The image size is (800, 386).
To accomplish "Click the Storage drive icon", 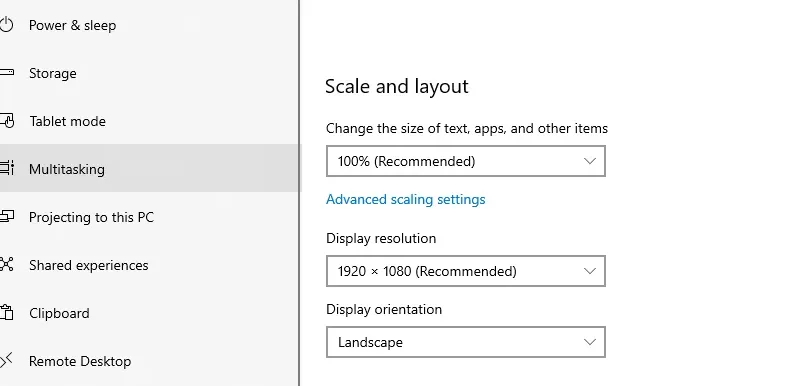I will click(x=7, y=73).
